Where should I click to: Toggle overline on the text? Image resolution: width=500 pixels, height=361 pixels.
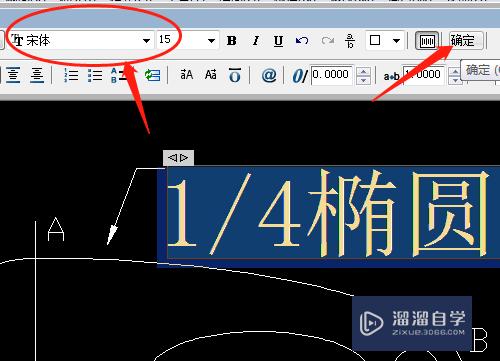235,75
